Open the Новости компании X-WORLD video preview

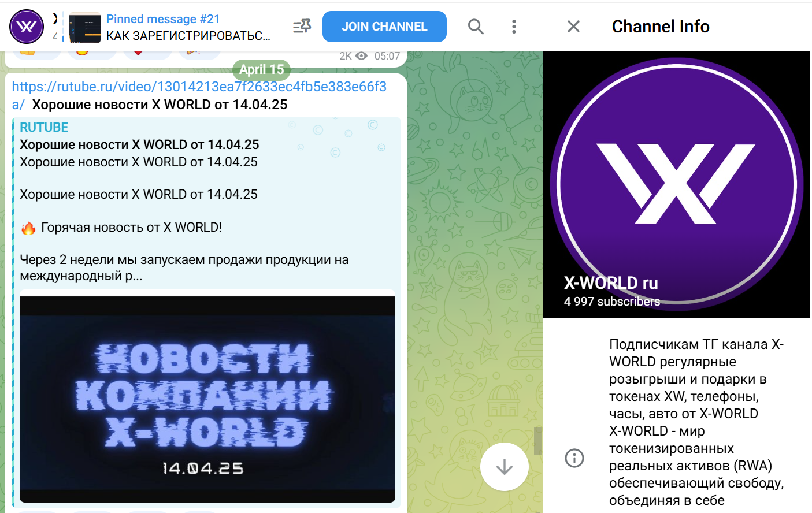207,399
